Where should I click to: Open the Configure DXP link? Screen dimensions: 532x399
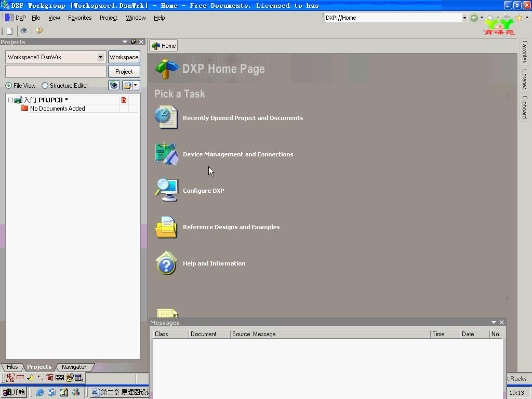point(203,190)
